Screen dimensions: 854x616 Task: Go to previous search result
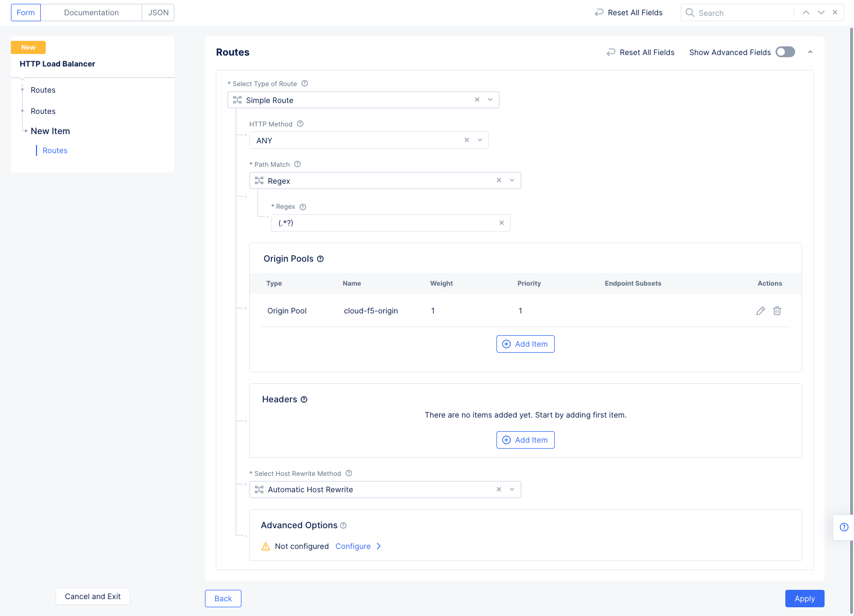tap(805, 13)
